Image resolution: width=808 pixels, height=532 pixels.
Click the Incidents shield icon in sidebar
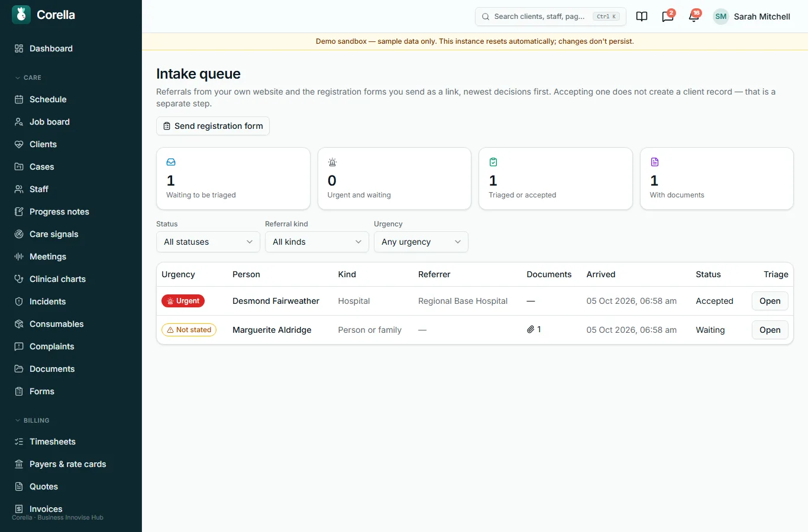pos(19,301)
